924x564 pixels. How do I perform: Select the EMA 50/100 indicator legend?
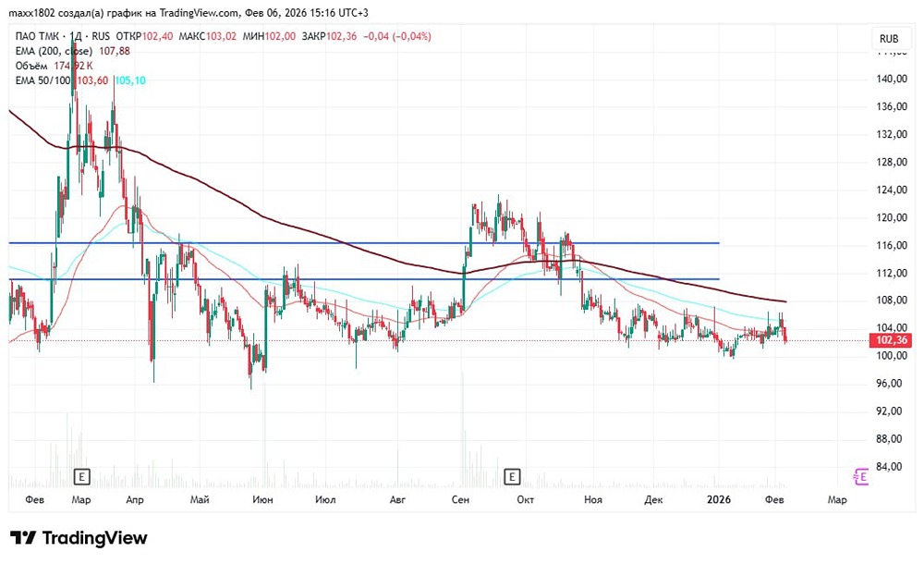pyautogui.click(x=43, y=80)
